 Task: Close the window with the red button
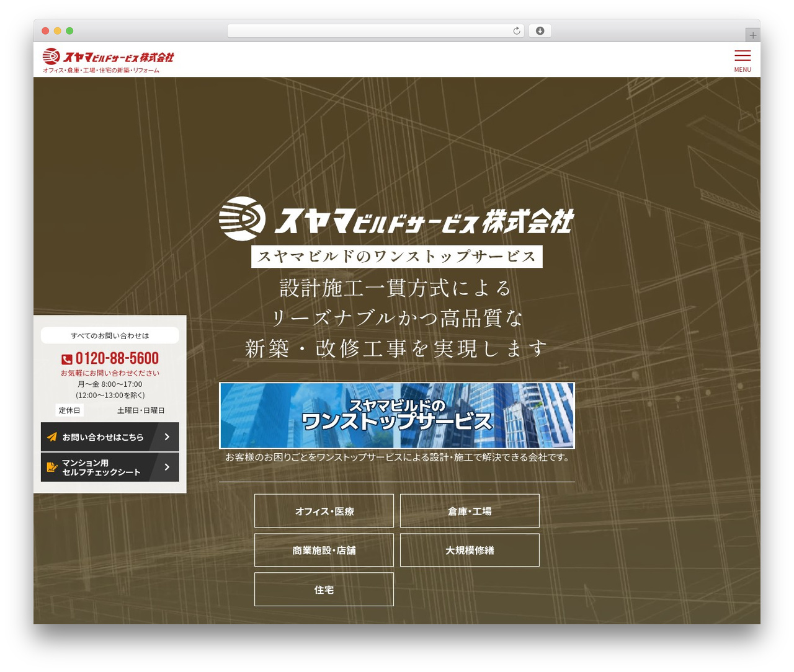[x=45, y=31]
